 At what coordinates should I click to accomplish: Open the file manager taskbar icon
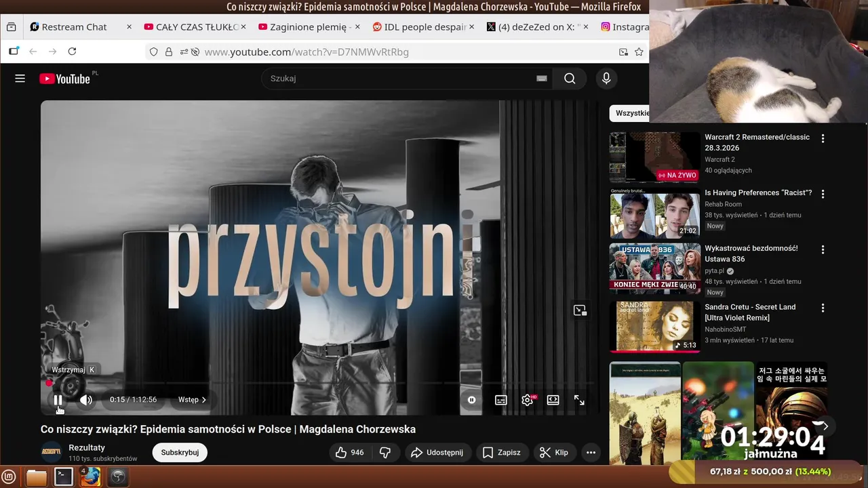click(37, 477)
